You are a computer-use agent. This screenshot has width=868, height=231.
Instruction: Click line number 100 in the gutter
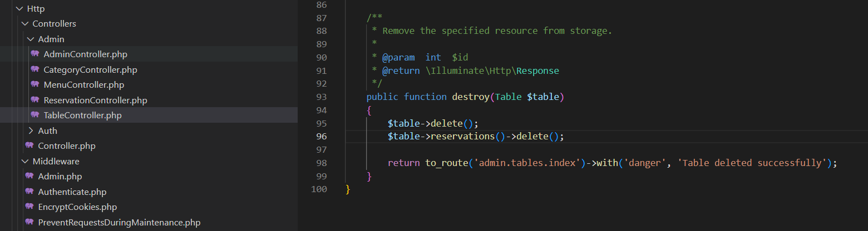319,189
